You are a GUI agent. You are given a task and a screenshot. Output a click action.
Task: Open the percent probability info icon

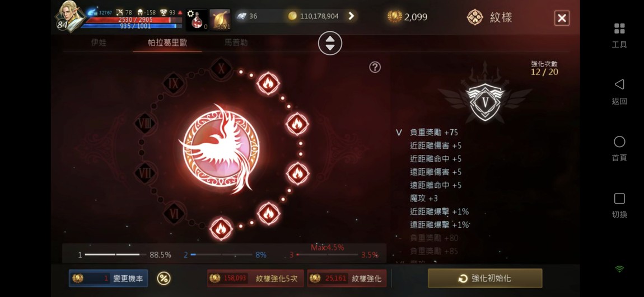(164, 279)
